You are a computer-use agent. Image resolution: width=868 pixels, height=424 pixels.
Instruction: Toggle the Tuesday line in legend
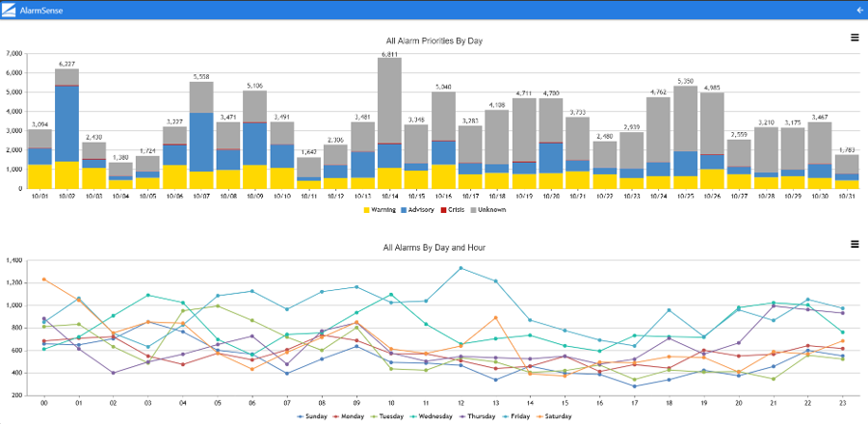click(386, 415)
